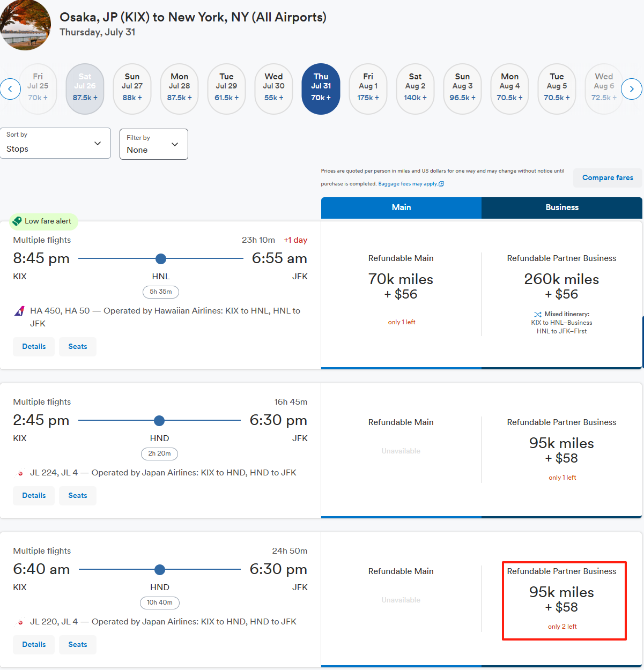This screenshot has height=670, width=644.
Task: Click the +1 day arrival note
Action: [295, 240]
